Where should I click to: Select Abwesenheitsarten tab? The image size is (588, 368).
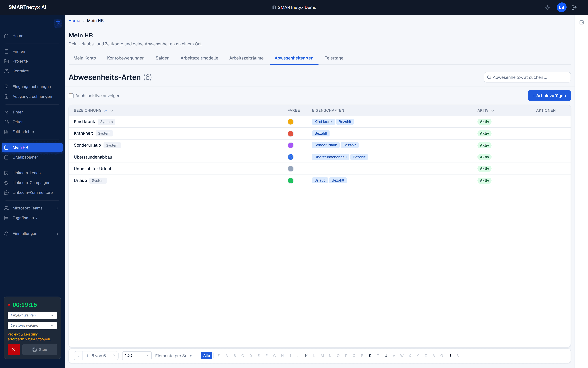click(x=294, y=58)
